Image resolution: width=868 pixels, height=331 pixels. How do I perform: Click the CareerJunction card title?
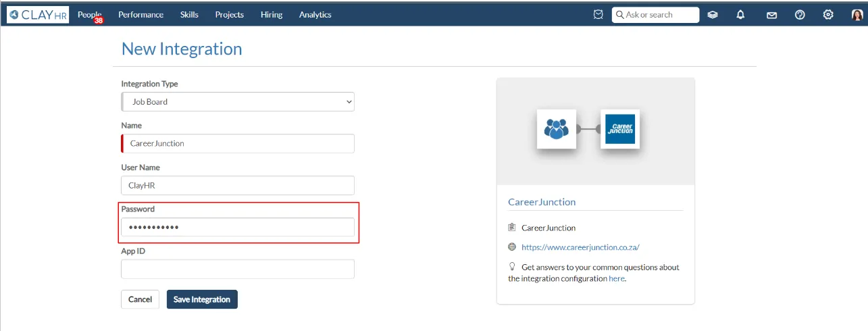542,202
